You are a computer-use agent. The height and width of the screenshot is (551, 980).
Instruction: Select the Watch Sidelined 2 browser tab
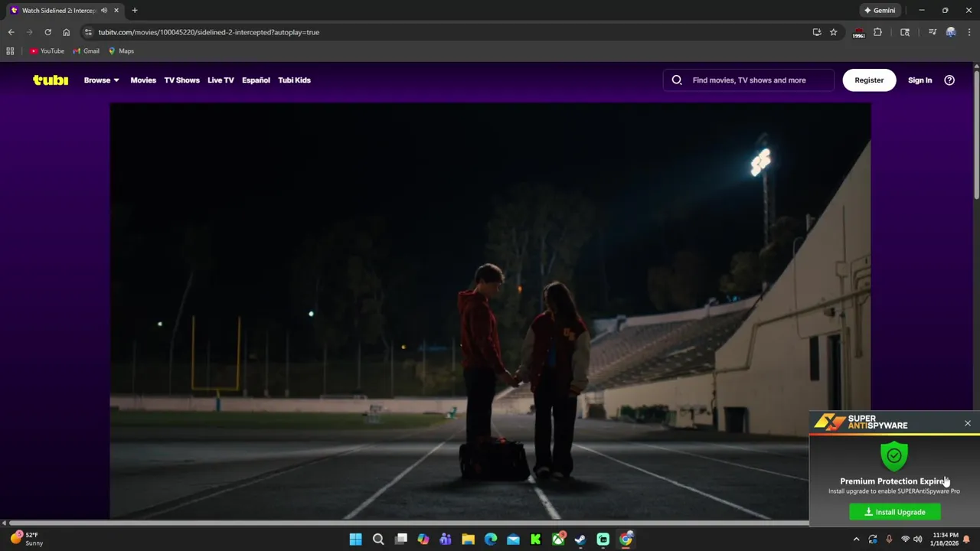pyautogui.click(x=64, y=11)
